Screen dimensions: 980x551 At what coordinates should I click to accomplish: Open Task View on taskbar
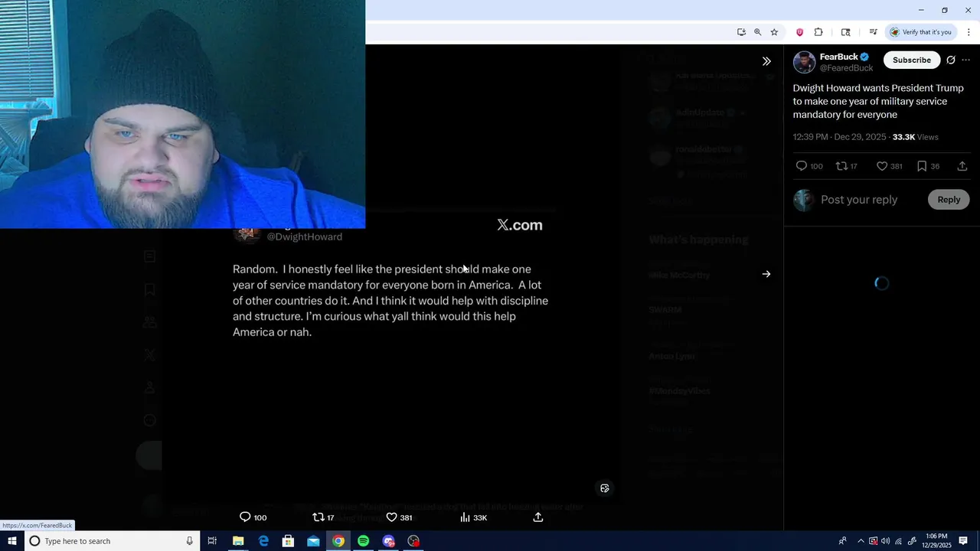212,541
